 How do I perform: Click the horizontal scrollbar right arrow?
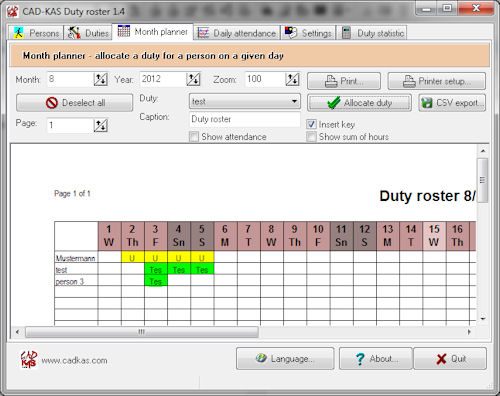(469, 332)
